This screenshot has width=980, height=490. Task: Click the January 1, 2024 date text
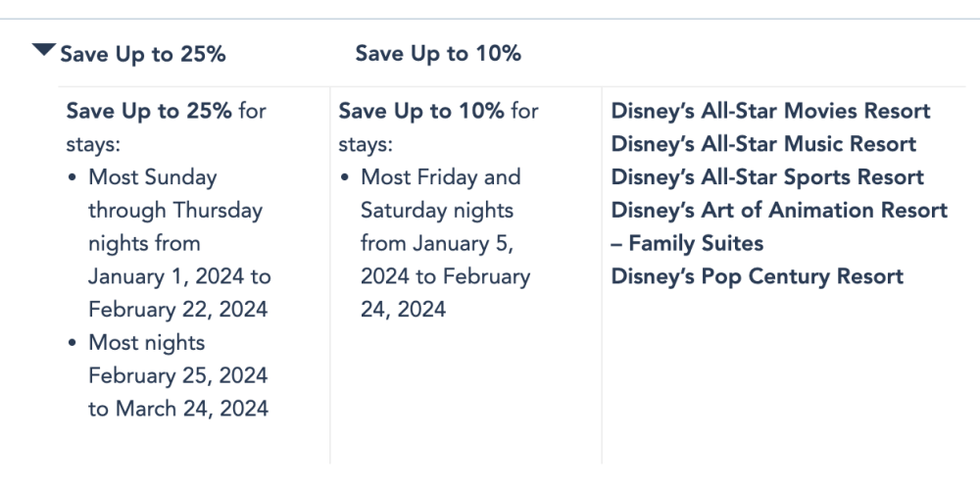pos(167,276)
